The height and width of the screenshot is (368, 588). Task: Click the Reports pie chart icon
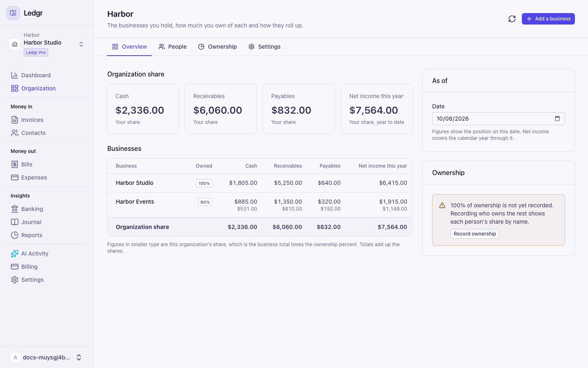point(15,235)
